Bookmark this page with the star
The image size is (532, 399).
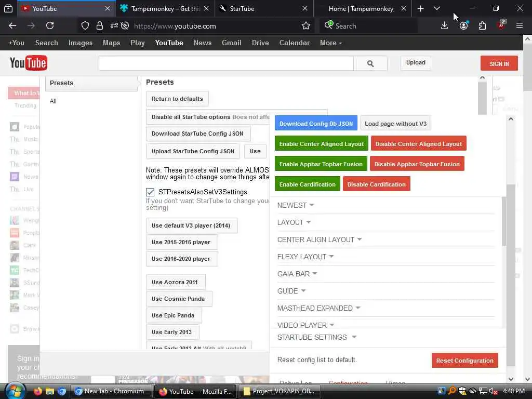[305, 26]
